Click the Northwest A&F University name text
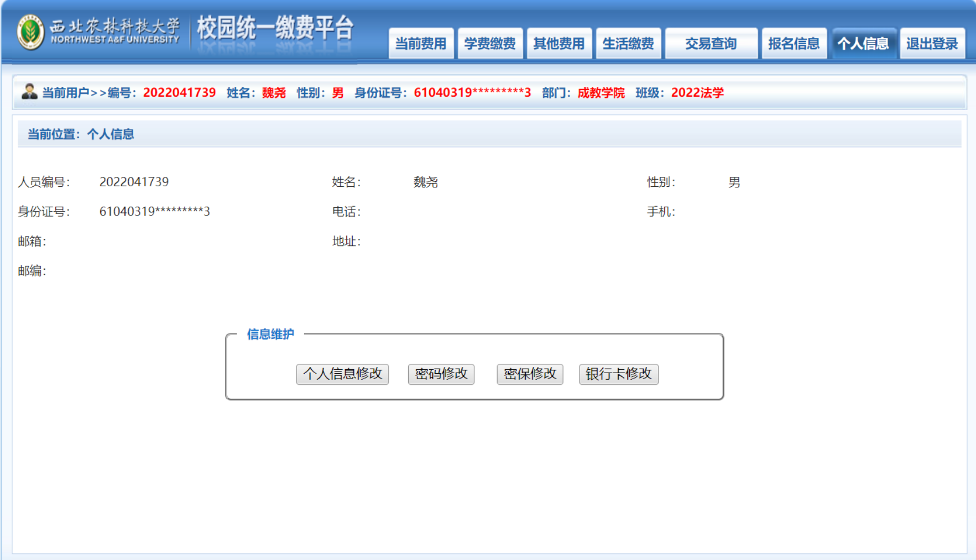This screenshot has height=560, width=976. 115,32
